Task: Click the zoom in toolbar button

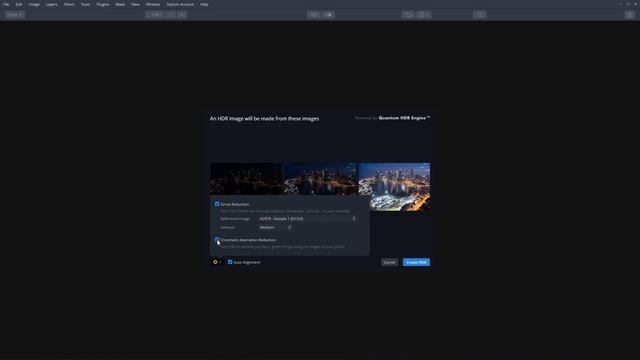Action: pyautogui.click(x=182, y=15)
